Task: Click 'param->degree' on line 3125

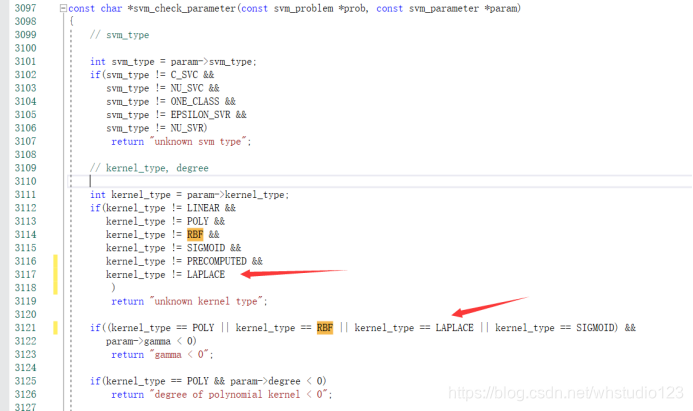Action: tap(265, 381)
